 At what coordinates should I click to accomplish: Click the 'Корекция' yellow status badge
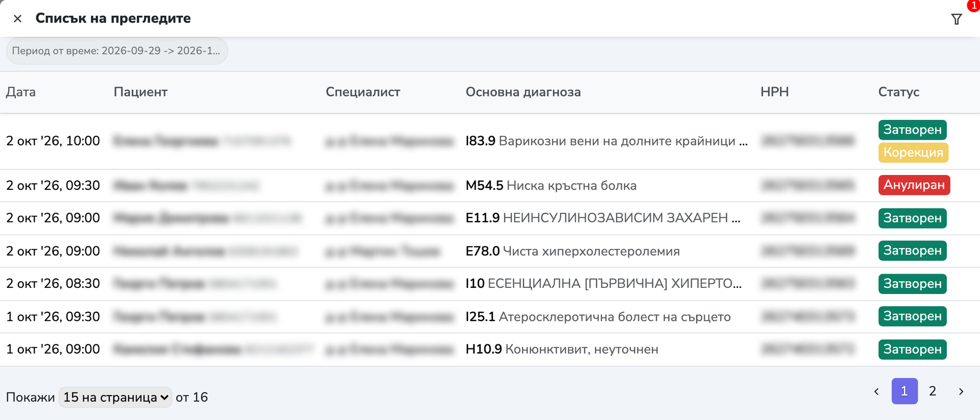pos(913,153)
